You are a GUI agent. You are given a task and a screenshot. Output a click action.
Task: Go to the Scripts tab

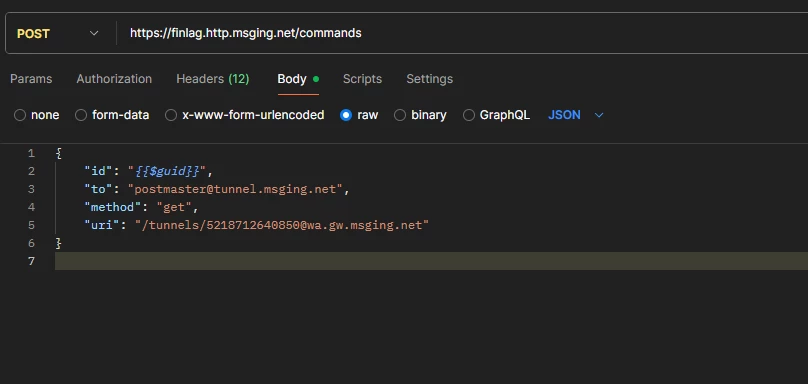(x=362, y=79)
